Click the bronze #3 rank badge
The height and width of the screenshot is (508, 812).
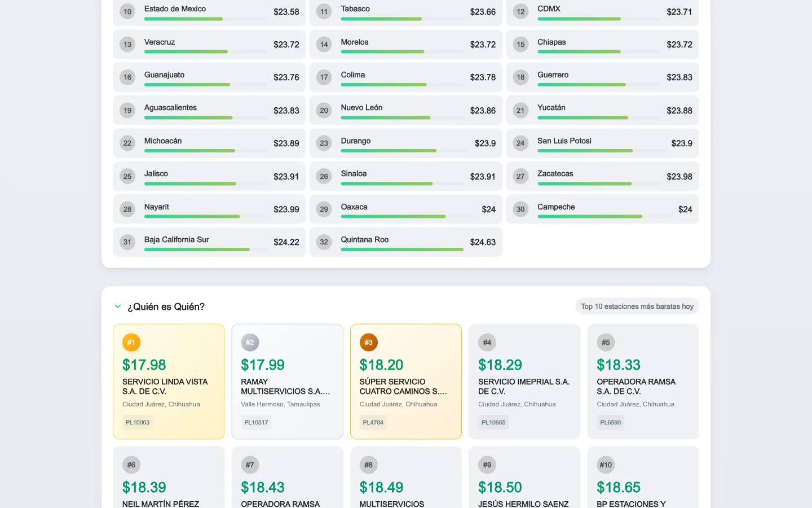click(x=369, y=343)
